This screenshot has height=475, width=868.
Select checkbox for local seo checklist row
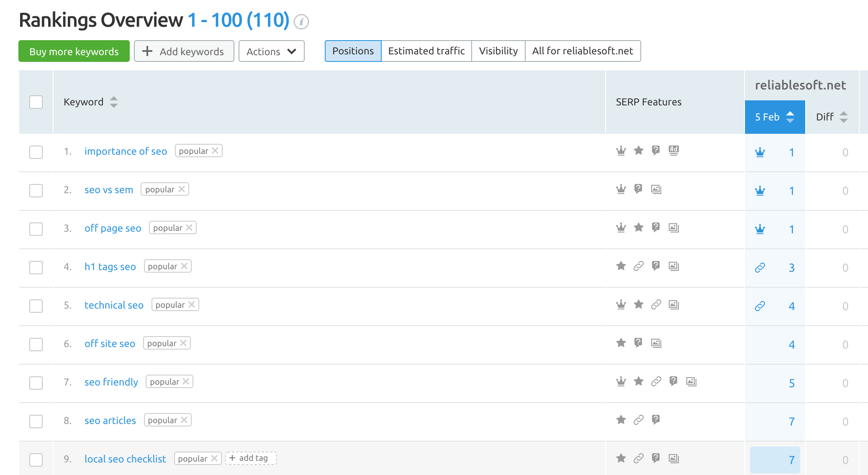pyautogui.click(x=36, y=460)
